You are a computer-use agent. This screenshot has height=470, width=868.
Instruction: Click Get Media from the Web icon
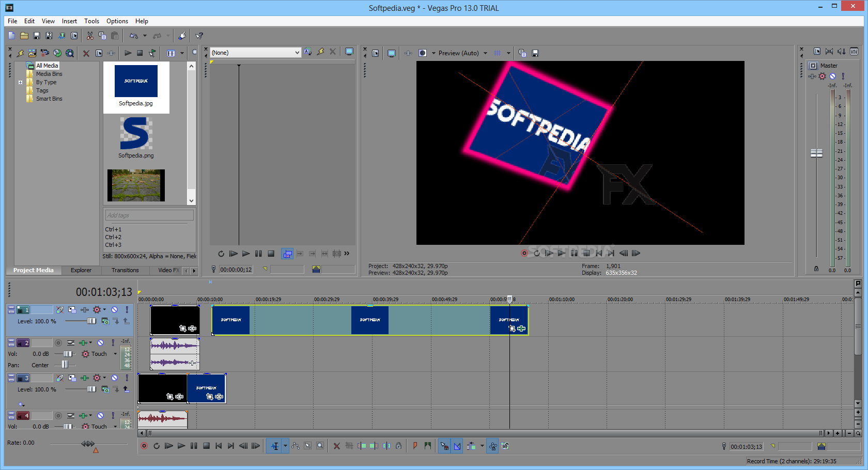70,53
